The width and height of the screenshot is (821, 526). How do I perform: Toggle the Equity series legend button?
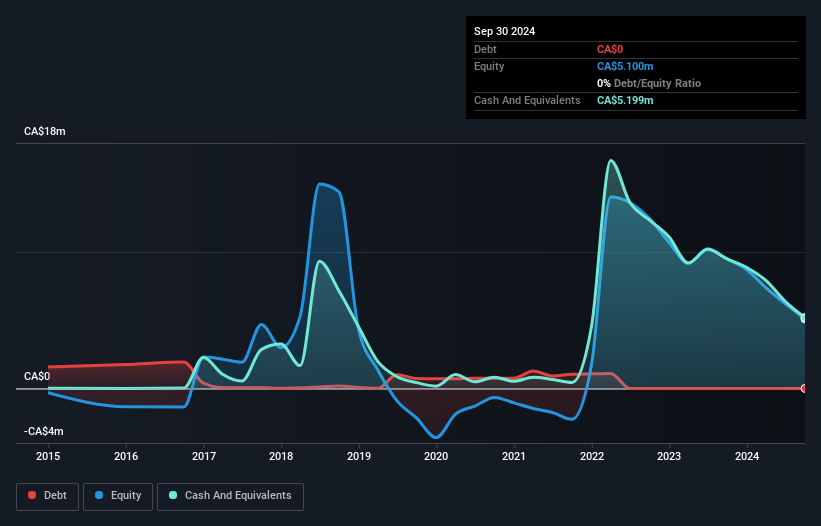point(118,496)
